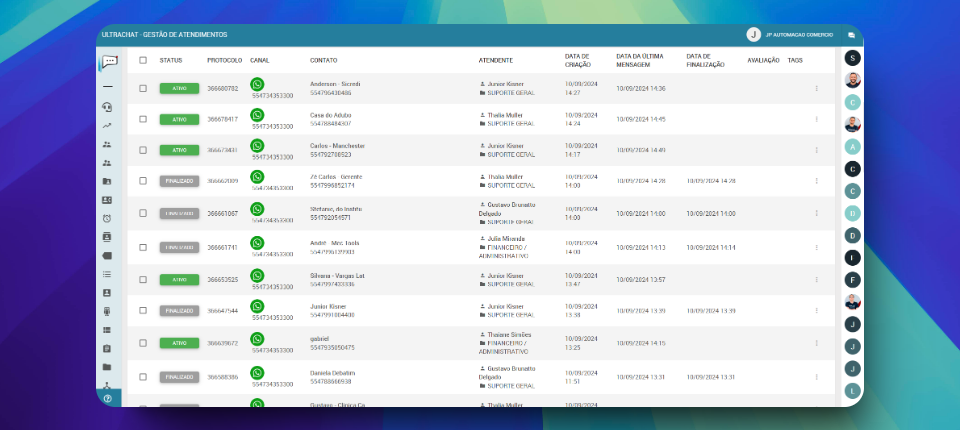Click WhatsApp icon for Anderson - Sicredi row
Screen dimensions: 960x430
pyautogui.click(x=257, y=85)
